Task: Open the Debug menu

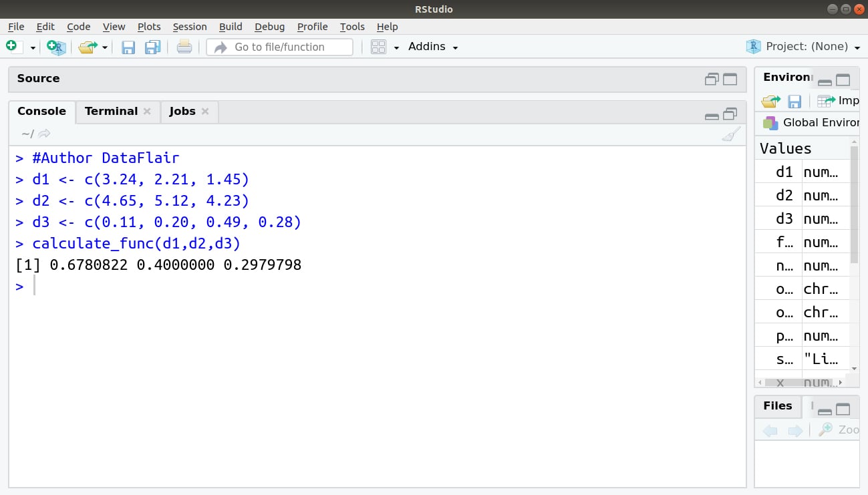Action: tap(269, 27)
